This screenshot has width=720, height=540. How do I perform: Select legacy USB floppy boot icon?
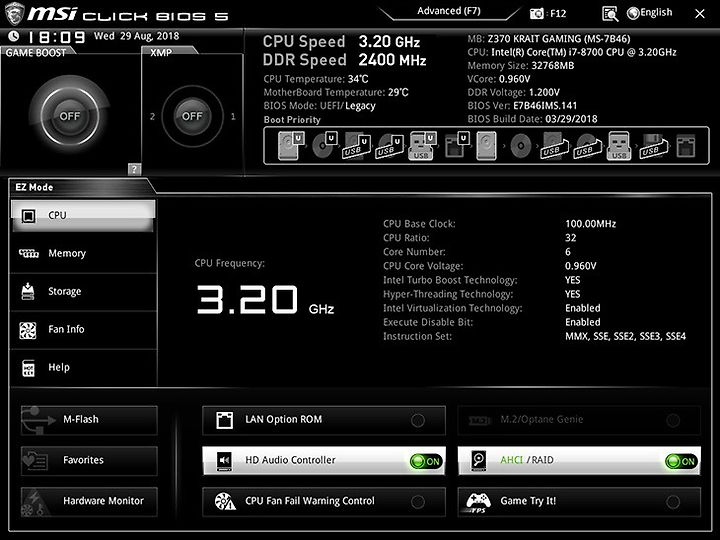[654, 146]
